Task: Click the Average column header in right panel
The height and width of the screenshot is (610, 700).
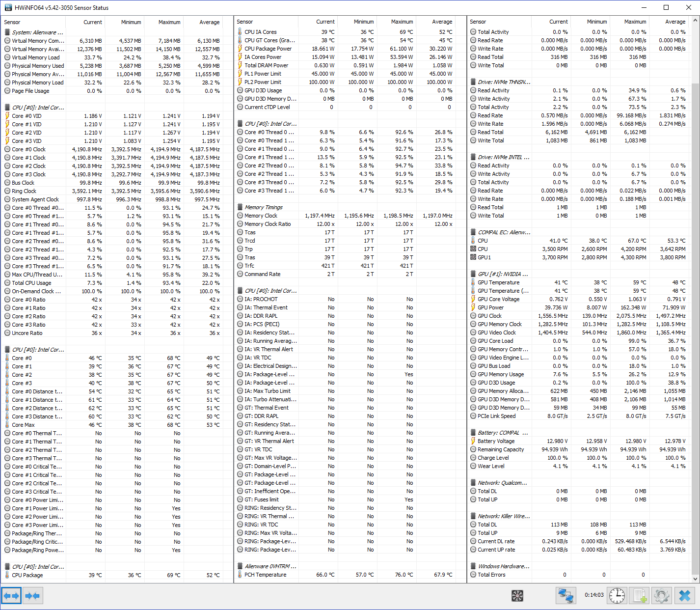Action: pos(675,22)
